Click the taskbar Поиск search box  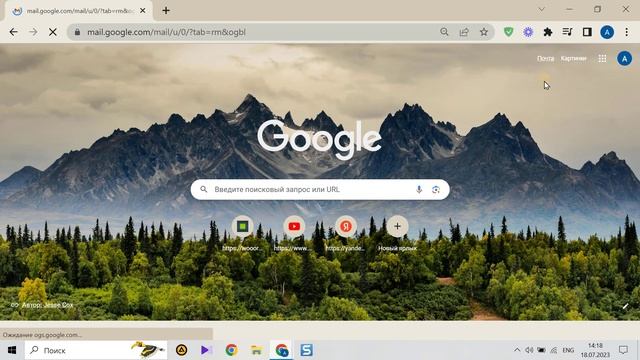point(96,350)
